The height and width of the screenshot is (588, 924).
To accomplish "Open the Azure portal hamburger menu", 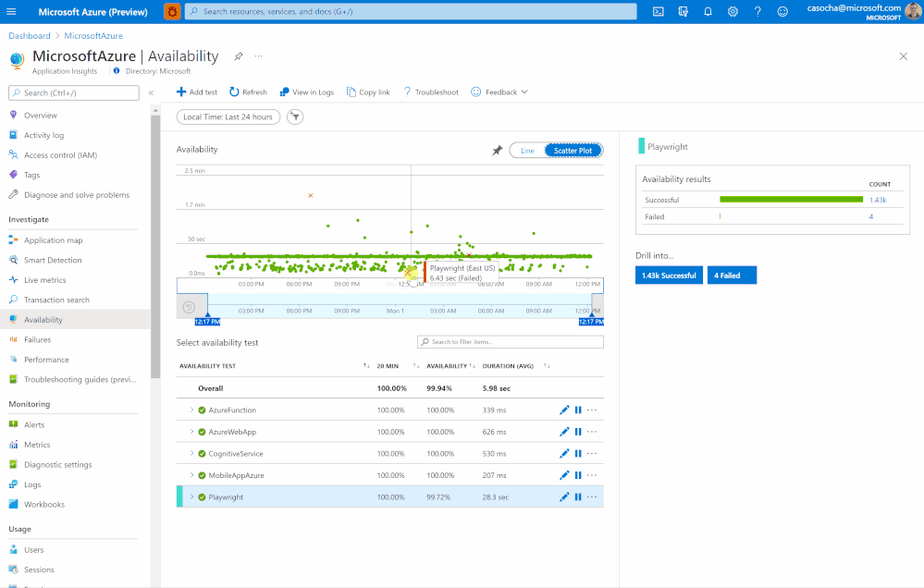I will click(x=11, y=11).
